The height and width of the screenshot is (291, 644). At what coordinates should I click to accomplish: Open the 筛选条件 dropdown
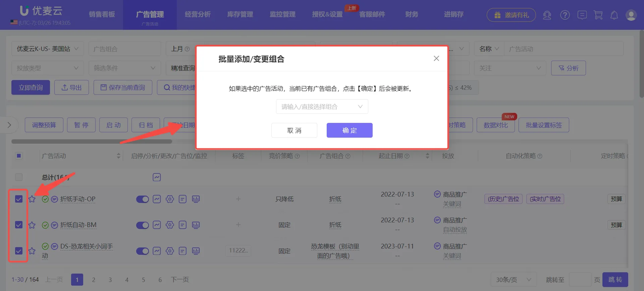(125, 68)
